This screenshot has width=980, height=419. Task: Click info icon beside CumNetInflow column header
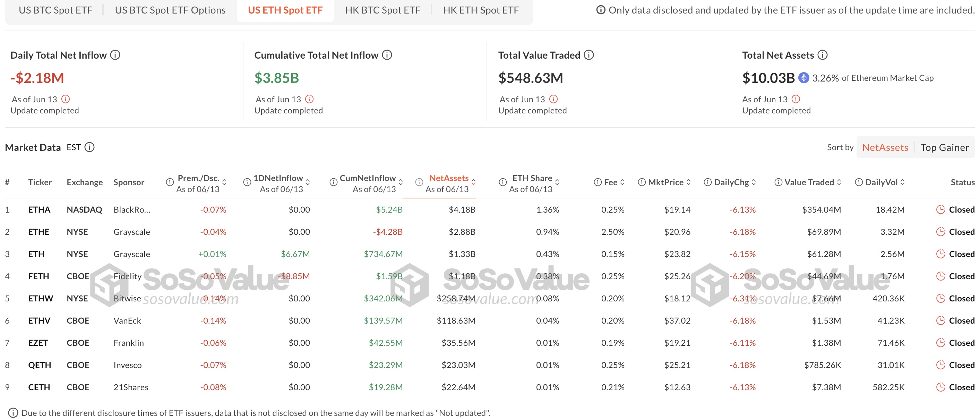[333, 182]
